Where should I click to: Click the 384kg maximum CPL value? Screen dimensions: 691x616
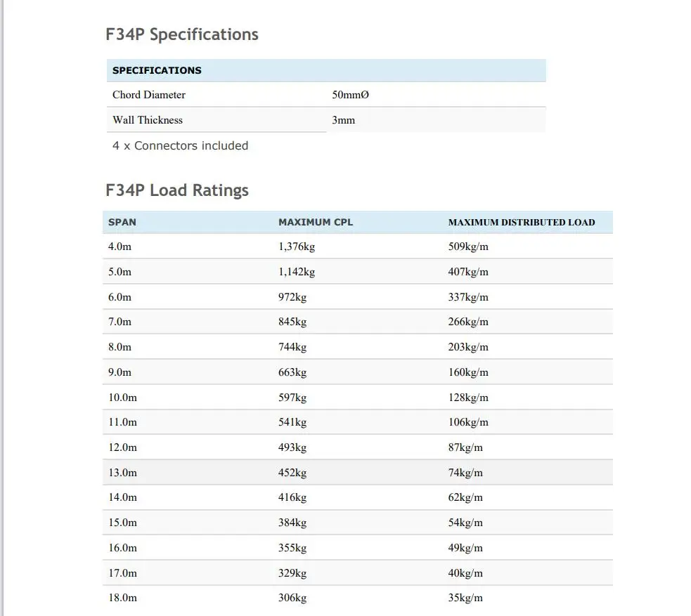(292, 523)
